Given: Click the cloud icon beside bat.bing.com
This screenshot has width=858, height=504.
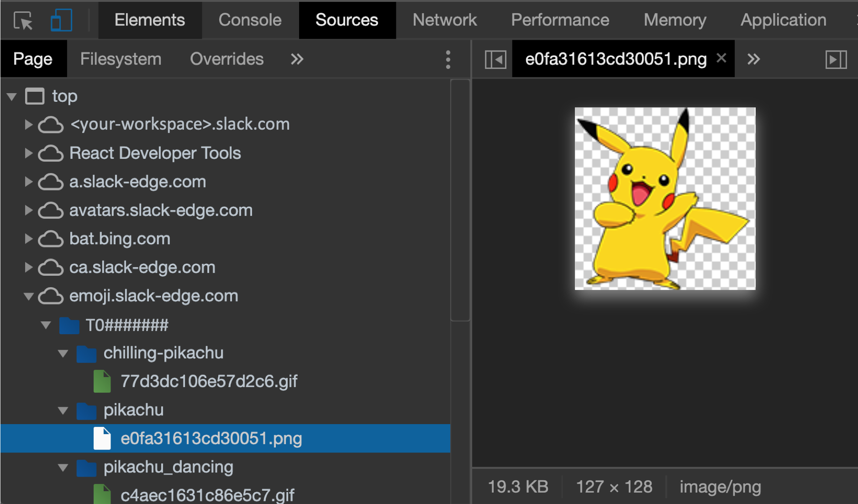Looking at the screenshot, I should pos(51,239).
